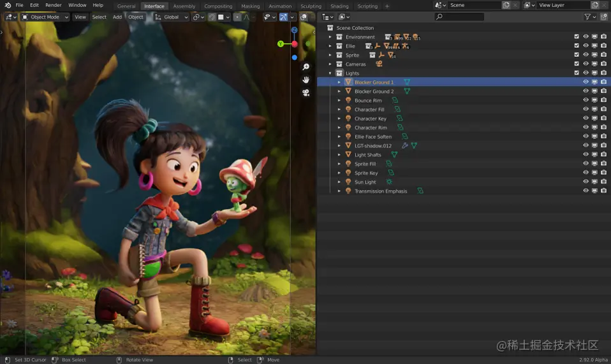The width and height of the screenshot is (611, 364).
Task: Select the Bounce Rim light
Action: point(368,101)
